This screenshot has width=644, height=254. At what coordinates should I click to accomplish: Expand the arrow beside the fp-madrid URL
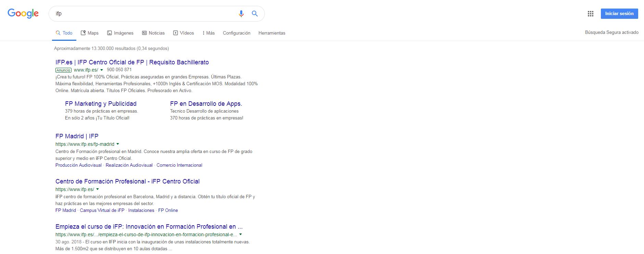(118, 144)
